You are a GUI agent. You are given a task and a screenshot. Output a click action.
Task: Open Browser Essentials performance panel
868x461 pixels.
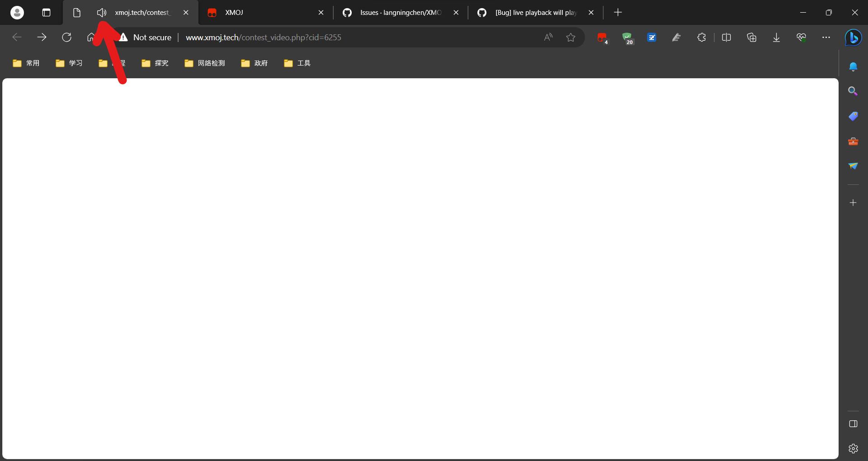(801, 38)
